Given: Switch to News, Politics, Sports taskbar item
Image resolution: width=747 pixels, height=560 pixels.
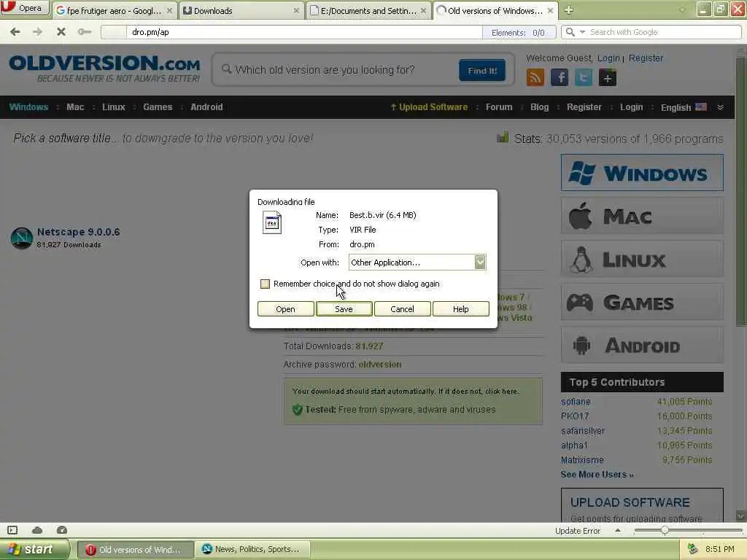Looking at the screenshot, I should [x=252, y=549].
